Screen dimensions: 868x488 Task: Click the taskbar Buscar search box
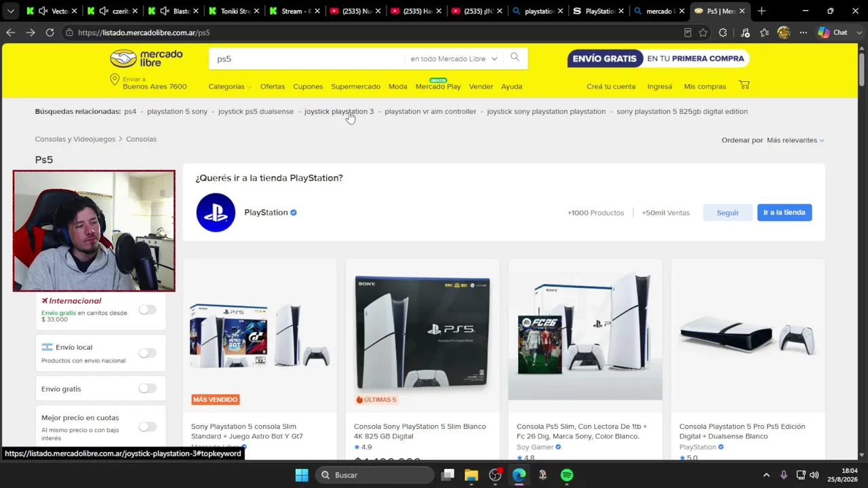(x=375, y=475)
